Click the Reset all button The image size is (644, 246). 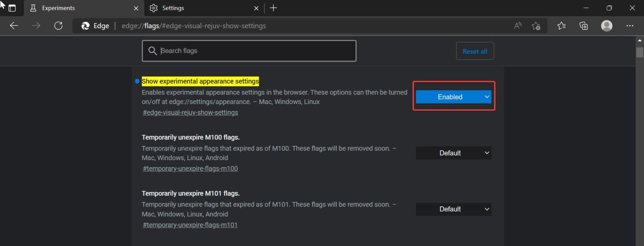click(475, 51)
